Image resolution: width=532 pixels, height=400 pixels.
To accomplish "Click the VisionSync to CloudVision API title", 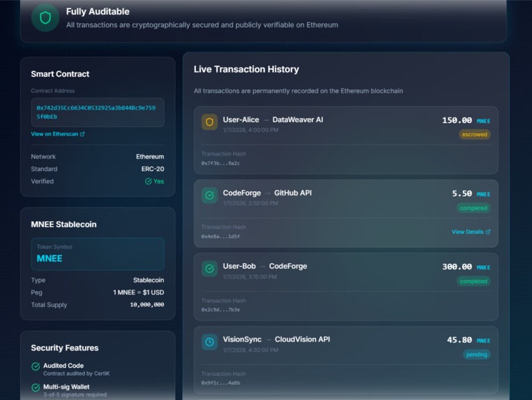I will pyautogui.click(x=276, y=339).
